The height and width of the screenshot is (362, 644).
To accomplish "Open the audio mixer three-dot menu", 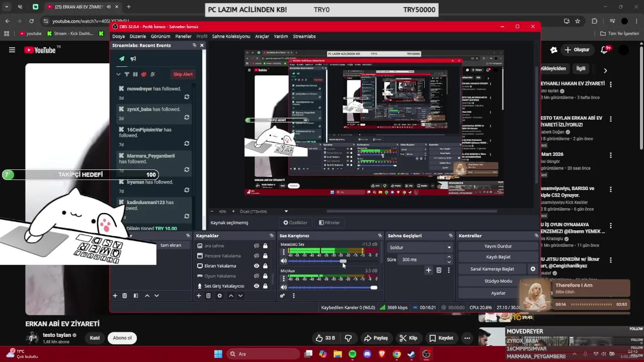I will point(293,296).
